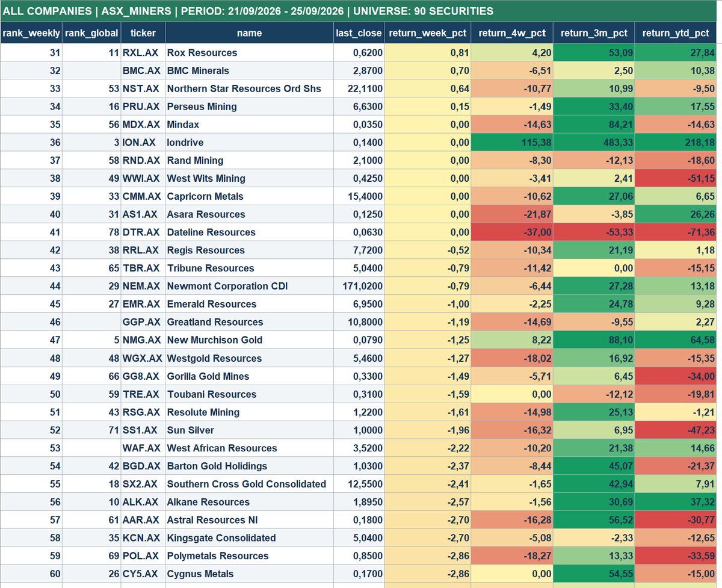722x588 pixels.
Task: Select Mindax 3-month return 84,21
Action: point(593,125)
